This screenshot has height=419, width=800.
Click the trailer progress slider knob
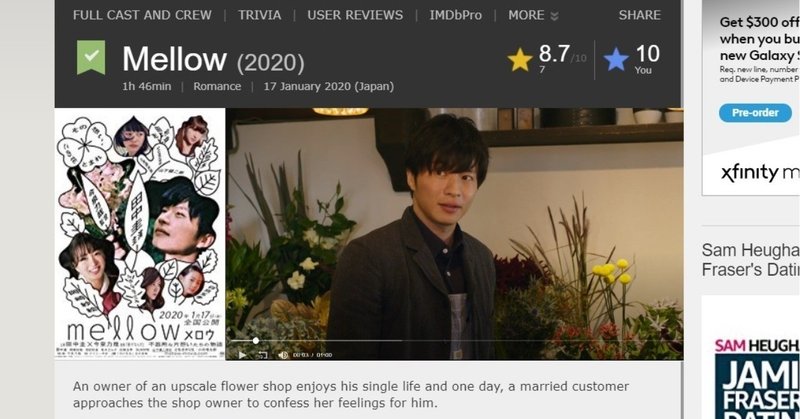point(256,340)
